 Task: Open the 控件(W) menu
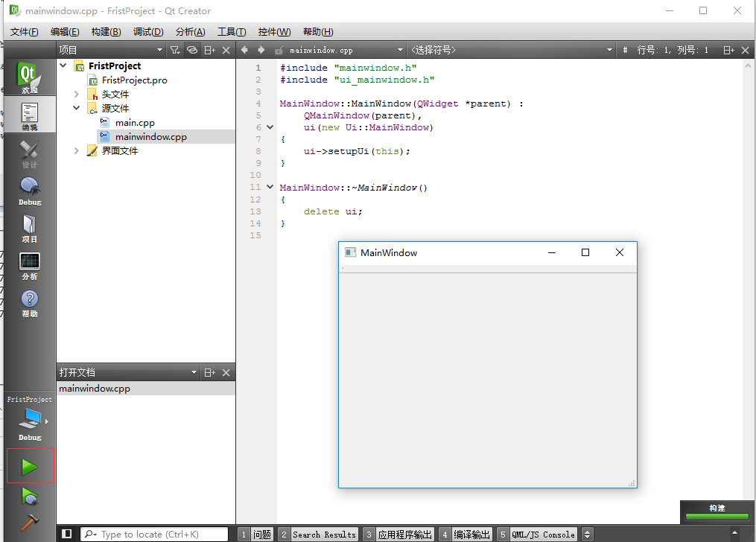click(x=274, y=32)
